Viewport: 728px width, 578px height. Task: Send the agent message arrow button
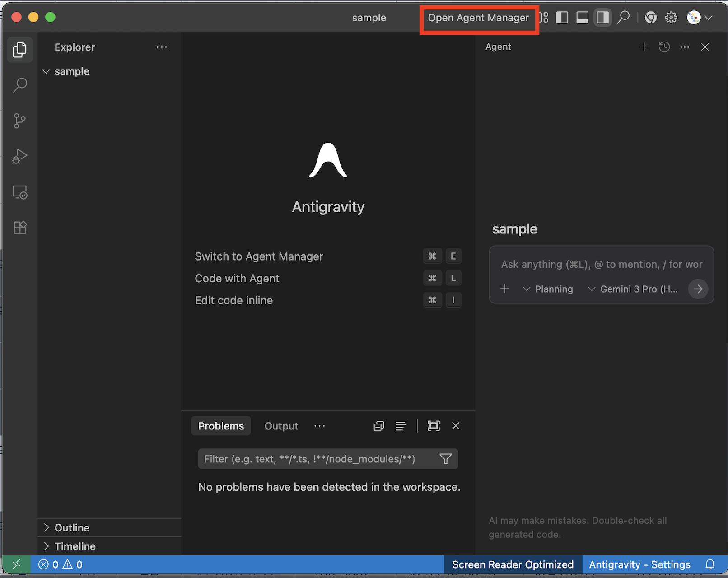tap(698, 289)
